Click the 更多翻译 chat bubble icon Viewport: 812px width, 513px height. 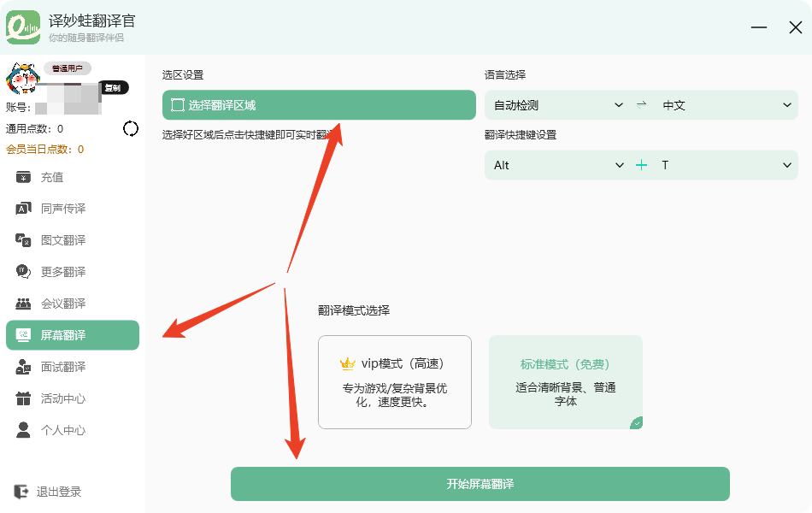pos(24,272)
